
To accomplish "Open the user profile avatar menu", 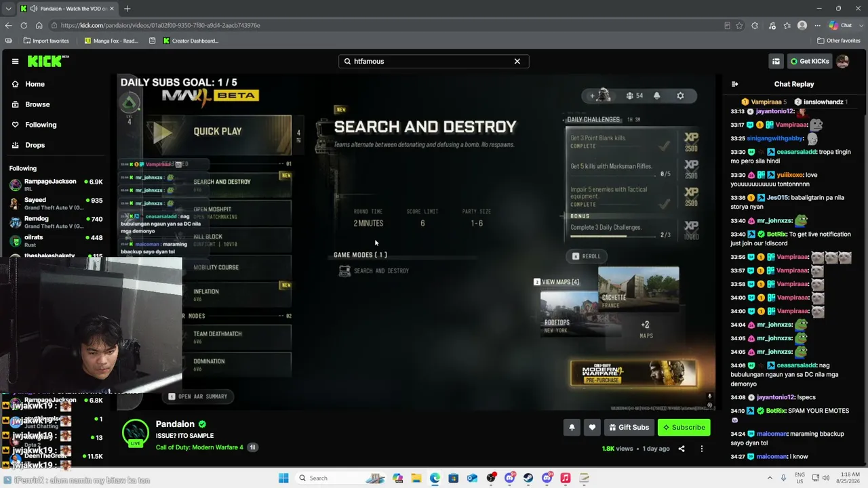I will click(843, 61).
